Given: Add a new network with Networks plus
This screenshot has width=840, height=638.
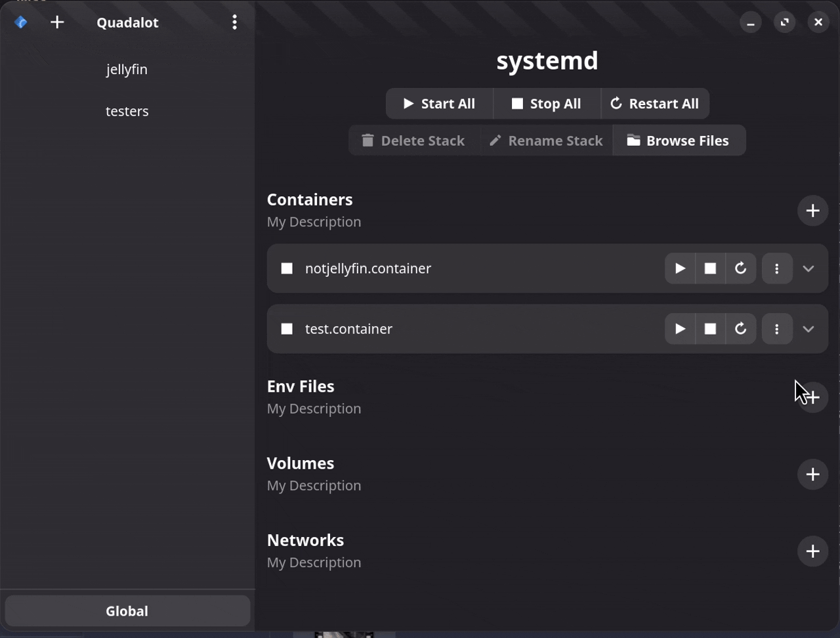Looking at the screenshot, I should 812,551.
